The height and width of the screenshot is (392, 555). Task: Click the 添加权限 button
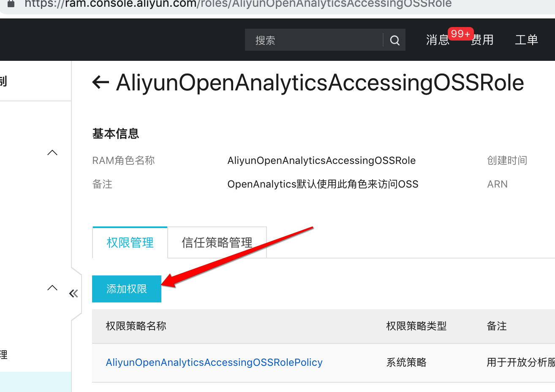coord(126,289)
